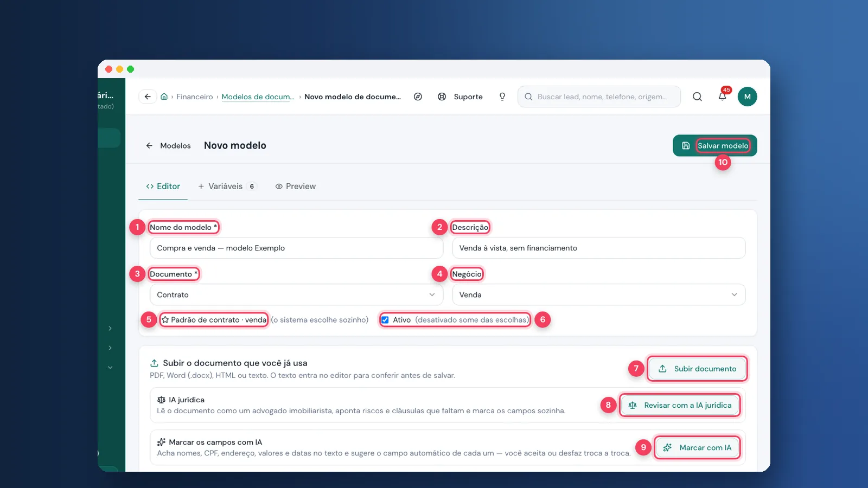Click the upload icon on Subir documento
868x488 pixels.
pyautogui.click(x=662, y=369)
